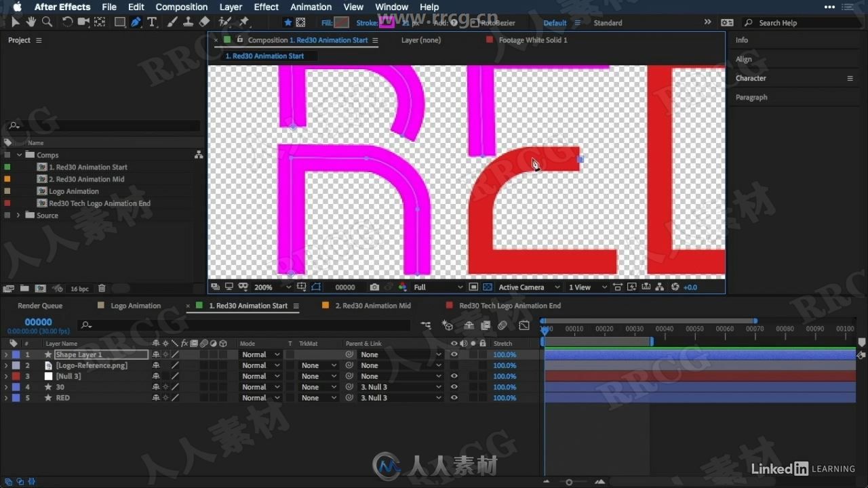Viewport: 868px width, 488px height.
Task: Open the Character panel
Action: [x=751, y=78]
